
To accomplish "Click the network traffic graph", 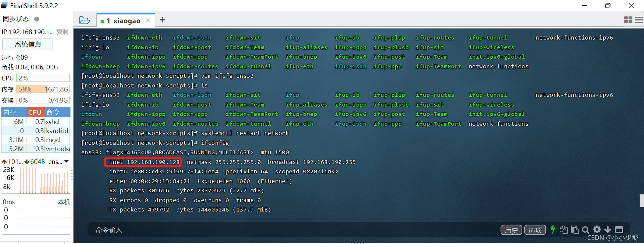I will point(44,180).
